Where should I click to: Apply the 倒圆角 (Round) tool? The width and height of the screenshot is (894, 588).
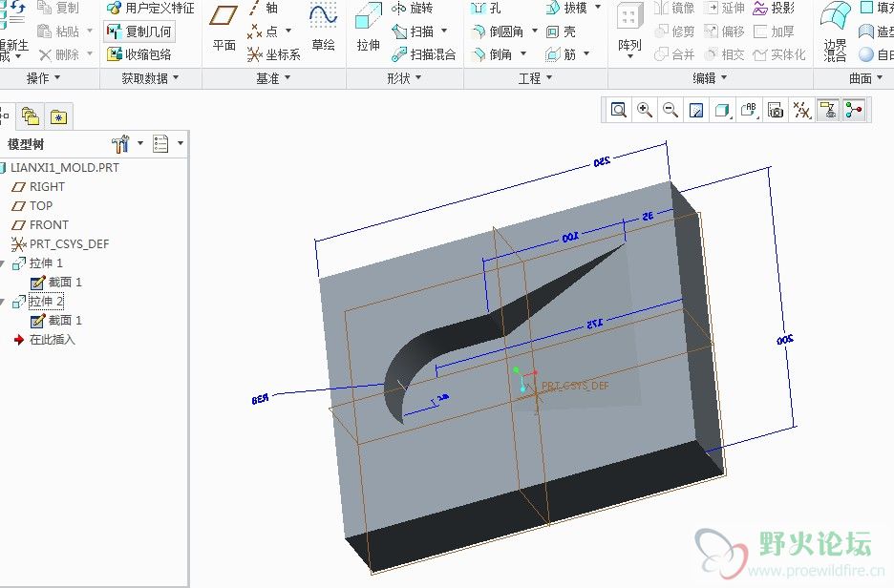(499, 31)
